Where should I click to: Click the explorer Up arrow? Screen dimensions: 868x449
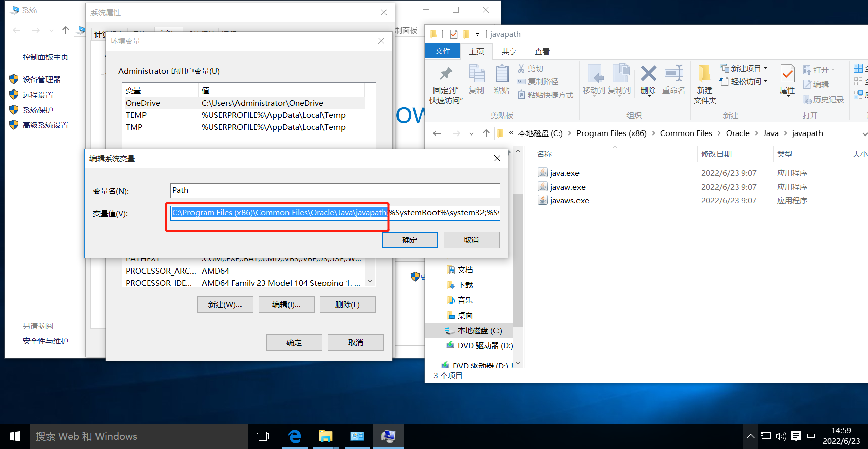[486, 133]
